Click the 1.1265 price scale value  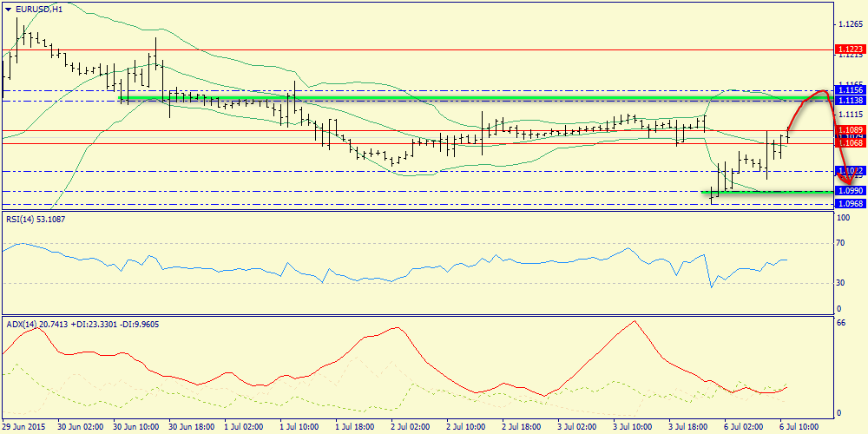pos(848,24)
